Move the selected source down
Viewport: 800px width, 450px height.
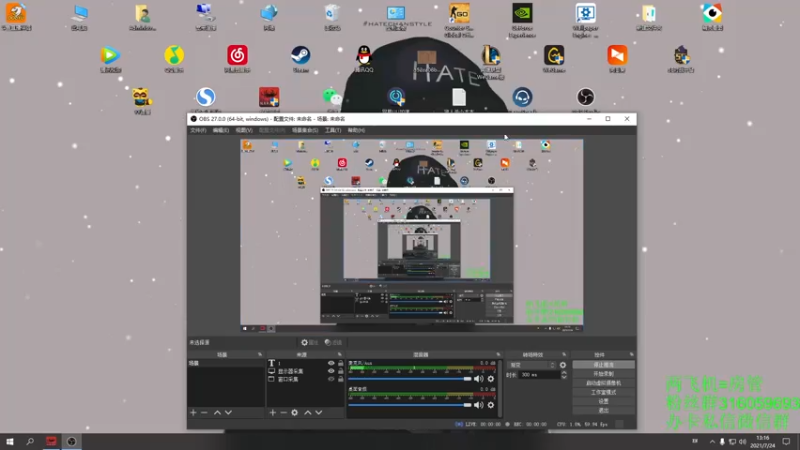point(318,412)
